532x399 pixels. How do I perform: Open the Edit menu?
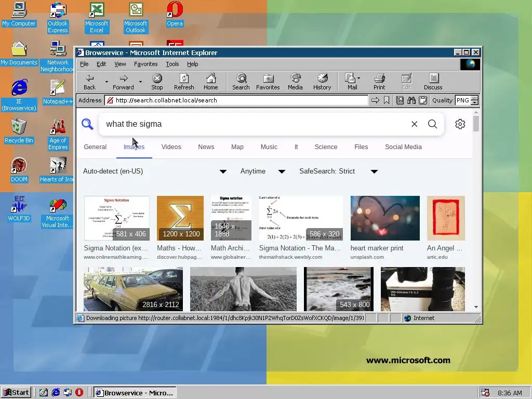click(x=101, y=64)
